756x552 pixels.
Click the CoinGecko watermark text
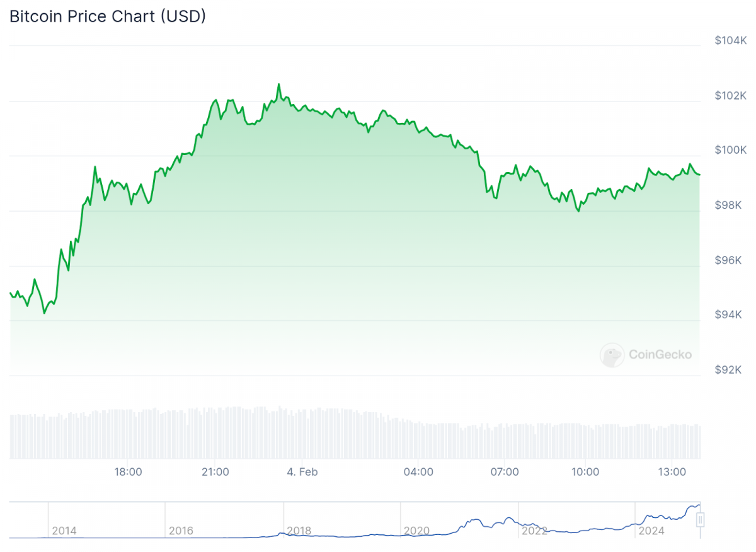click(x=660, y=355)
